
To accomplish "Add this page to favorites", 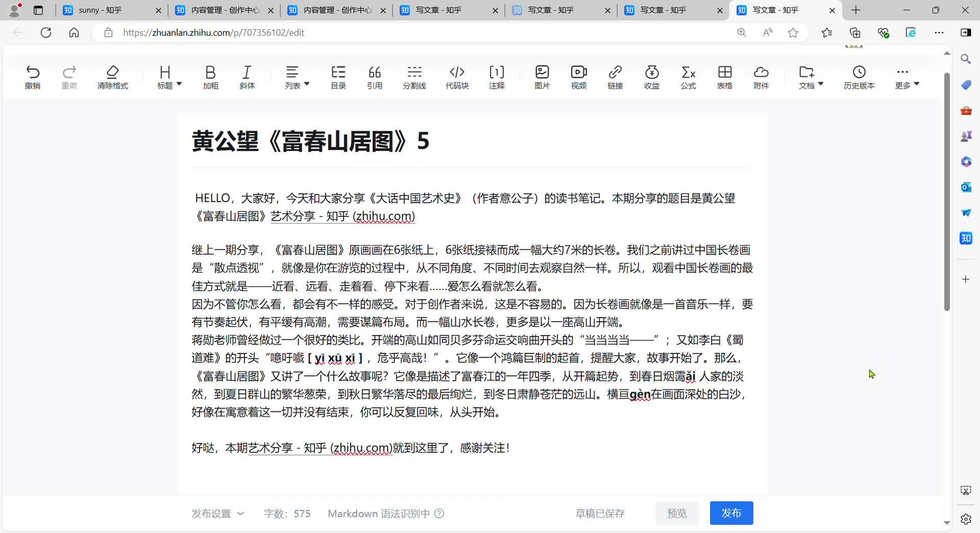I will (x=793, y=33).
